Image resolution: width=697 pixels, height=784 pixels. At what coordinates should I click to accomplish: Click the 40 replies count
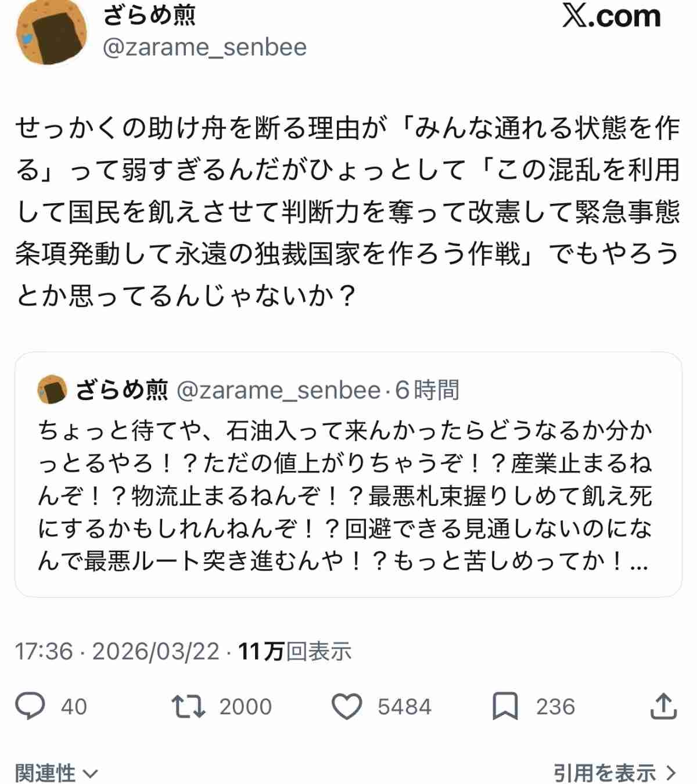pyautogui.click(x=74, y=707)
